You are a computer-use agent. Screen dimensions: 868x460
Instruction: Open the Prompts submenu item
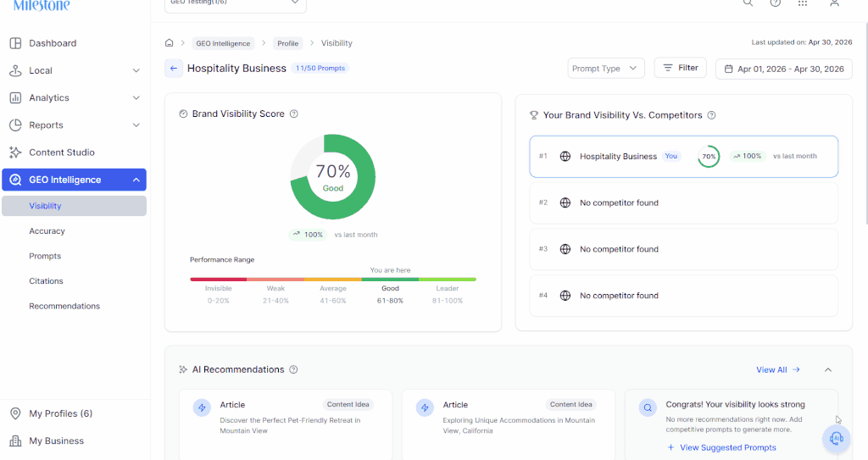(45, 256)
